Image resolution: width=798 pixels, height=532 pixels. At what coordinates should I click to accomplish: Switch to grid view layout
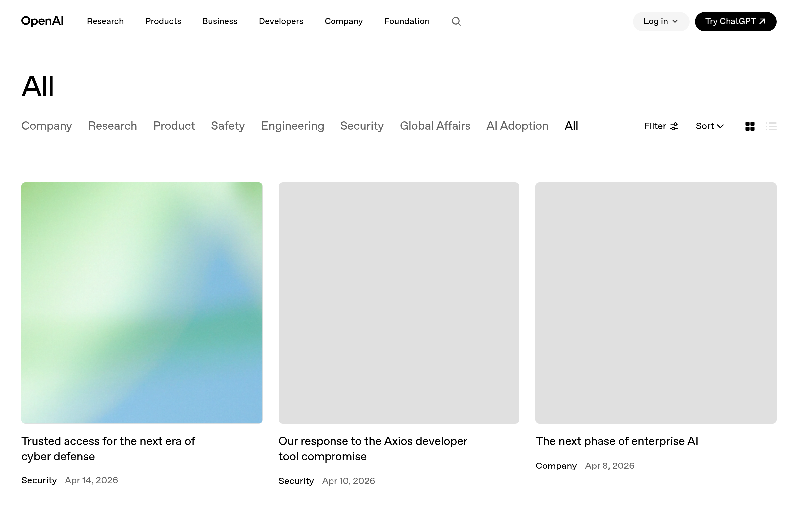tap(750, 126)
